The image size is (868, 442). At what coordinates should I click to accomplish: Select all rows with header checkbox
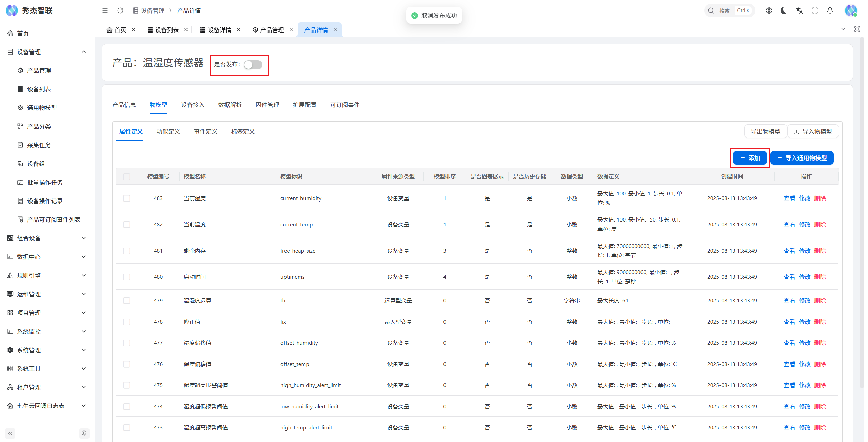[126, 176]
